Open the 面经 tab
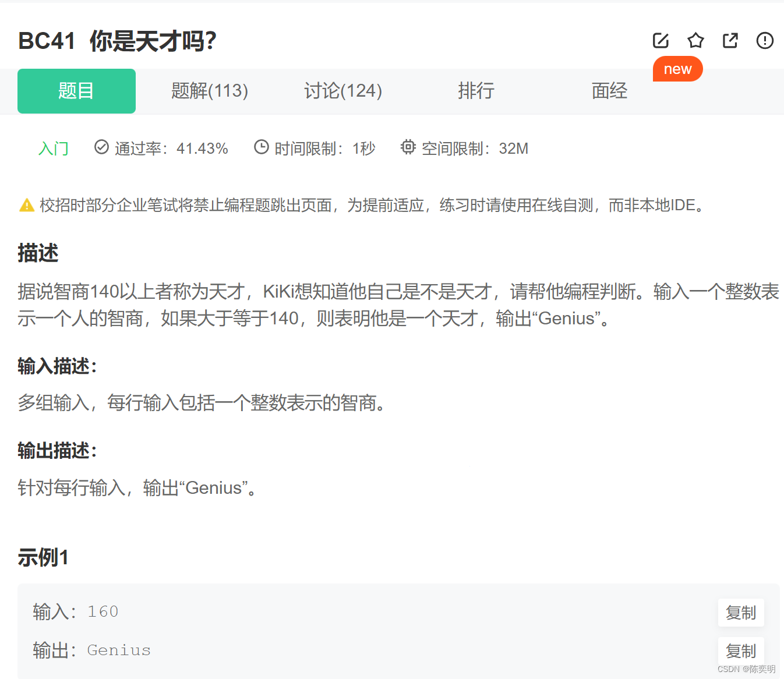This screenshot has width=784, height=679. 609,91
